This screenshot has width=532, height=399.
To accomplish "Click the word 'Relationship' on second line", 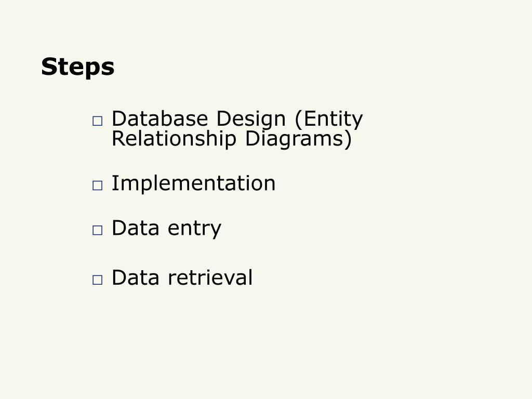I will tap(174, 140).
